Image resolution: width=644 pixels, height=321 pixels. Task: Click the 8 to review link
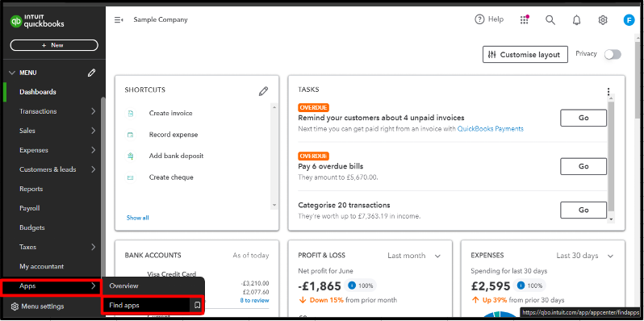[x=255, y=301]
